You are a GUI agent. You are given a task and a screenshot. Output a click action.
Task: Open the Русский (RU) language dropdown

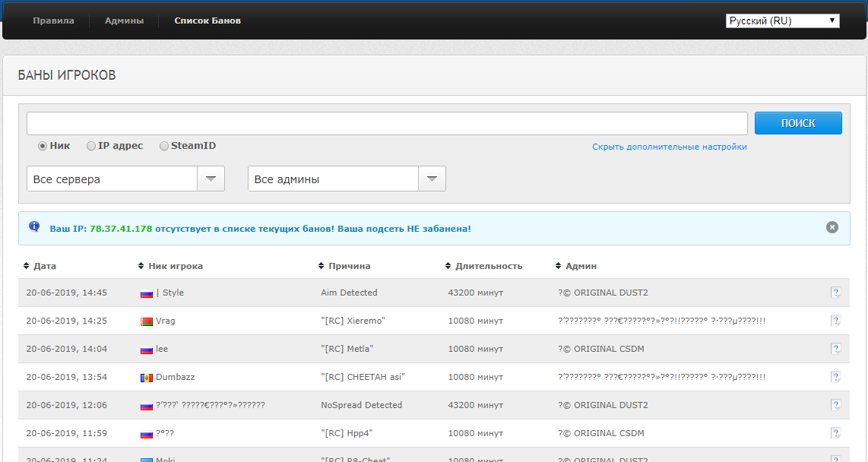click(782, 21)
